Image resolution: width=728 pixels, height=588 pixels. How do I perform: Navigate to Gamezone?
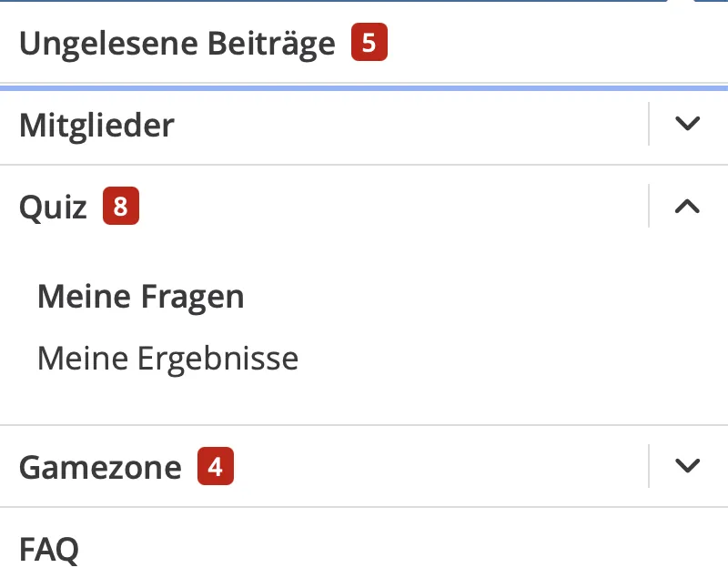(x=100, y=467)
